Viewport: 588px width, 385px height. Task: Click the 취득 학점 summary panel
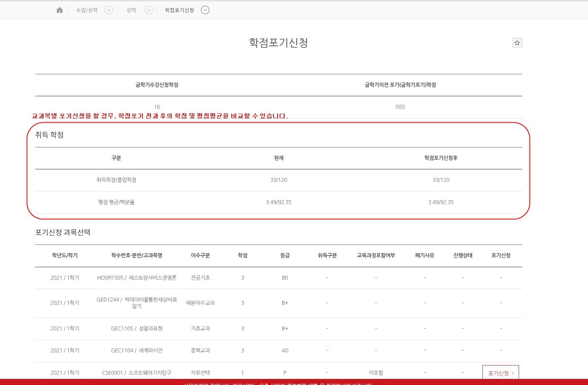click(x=278, y=171)
